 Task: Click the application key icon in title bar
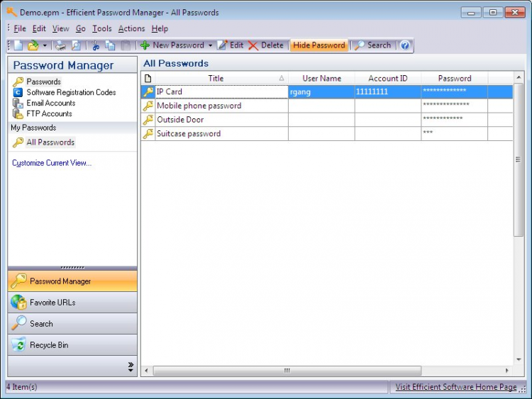[x=11, y=12]
